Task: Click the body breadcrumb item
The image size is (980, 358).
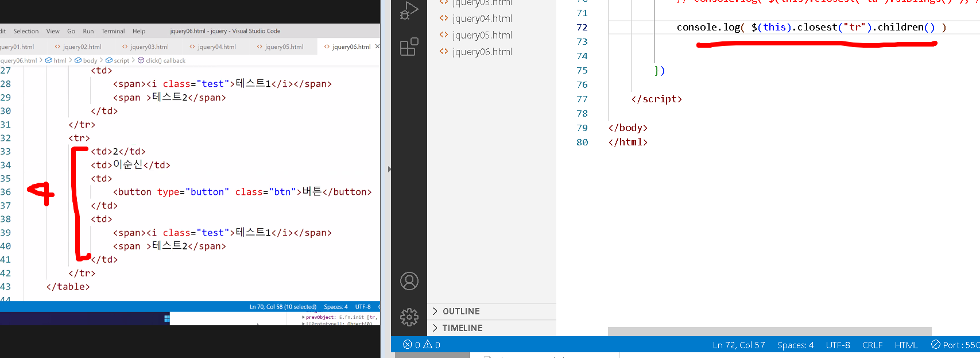Action: pyautogui.click(x=86, y=60)
